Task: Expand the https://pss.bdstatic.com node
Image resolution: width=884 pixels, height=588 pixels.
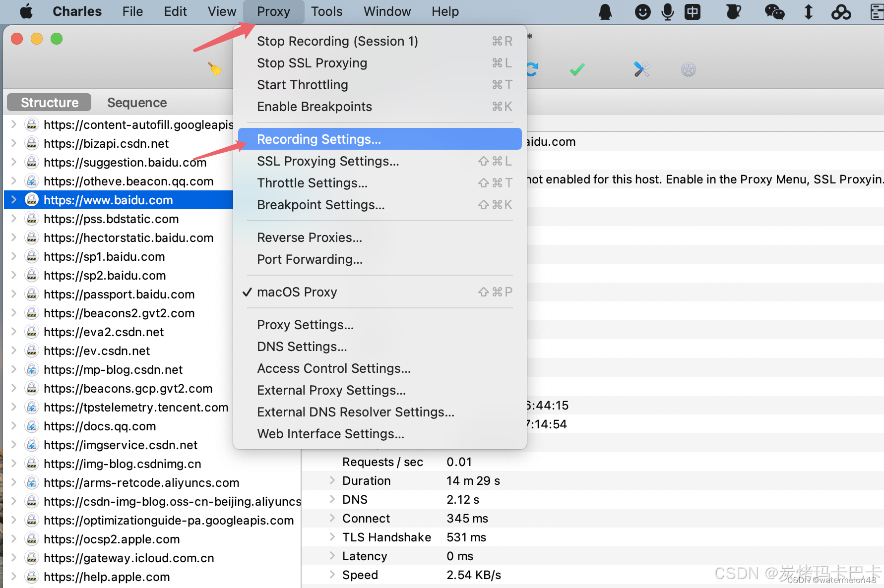Action: [x=14, y=219]
